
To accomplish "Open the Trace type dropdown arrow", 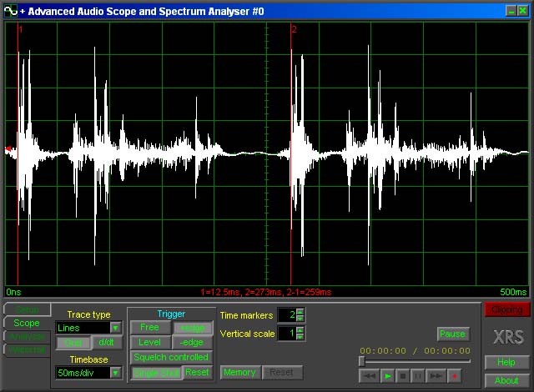I will (x=115, y=328).
